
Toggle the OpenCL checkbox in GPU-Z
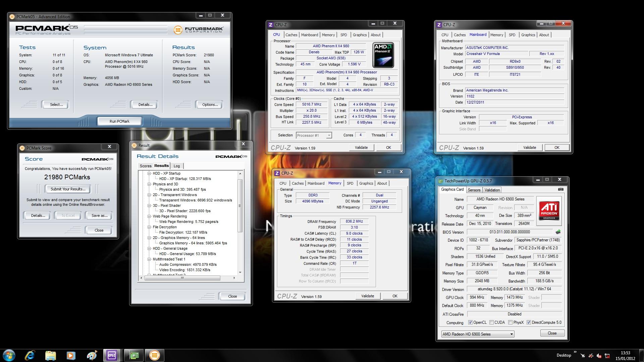click(470, 322)
